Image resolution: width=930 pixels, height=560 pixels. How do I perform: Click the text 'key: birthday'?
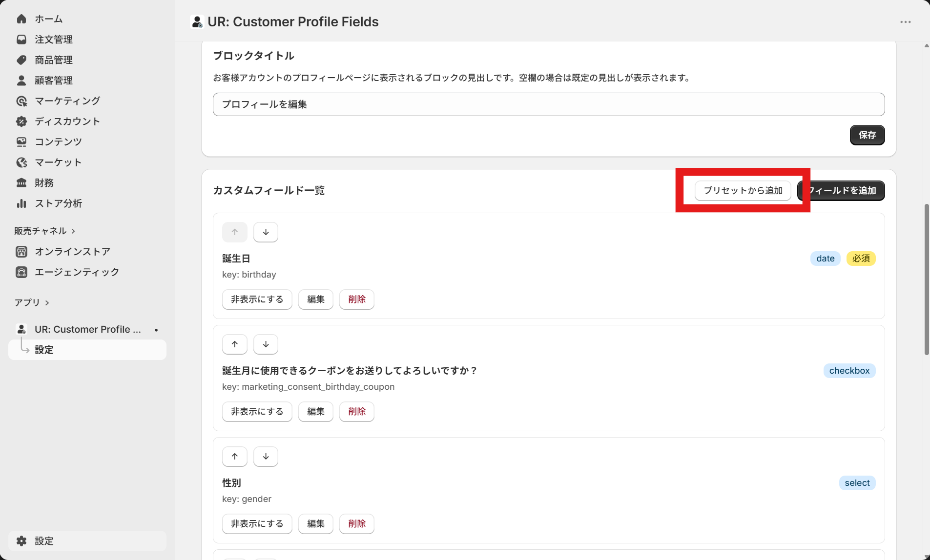249,275
